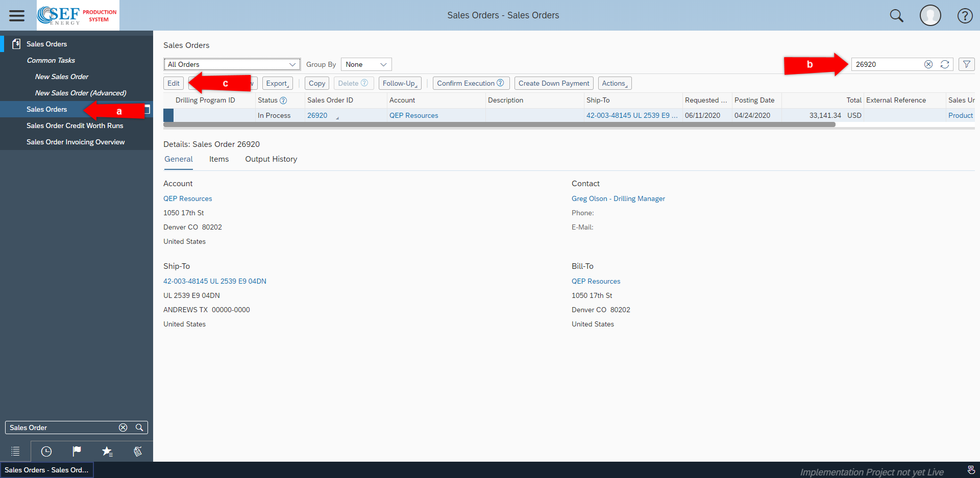Click Create Down Payment button
This screenshot has width=980, height=478.
click(x=554, y=83)
